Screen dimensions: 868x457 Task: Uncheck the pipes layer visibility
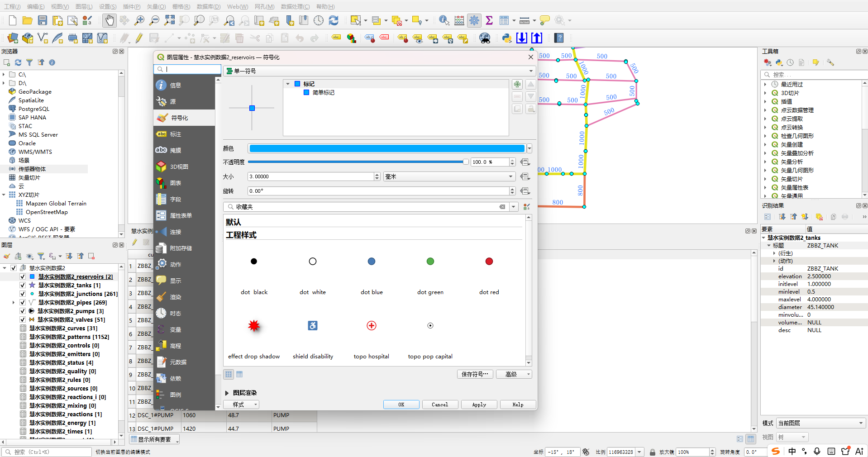pyautogui.click(x=23, y=302)
